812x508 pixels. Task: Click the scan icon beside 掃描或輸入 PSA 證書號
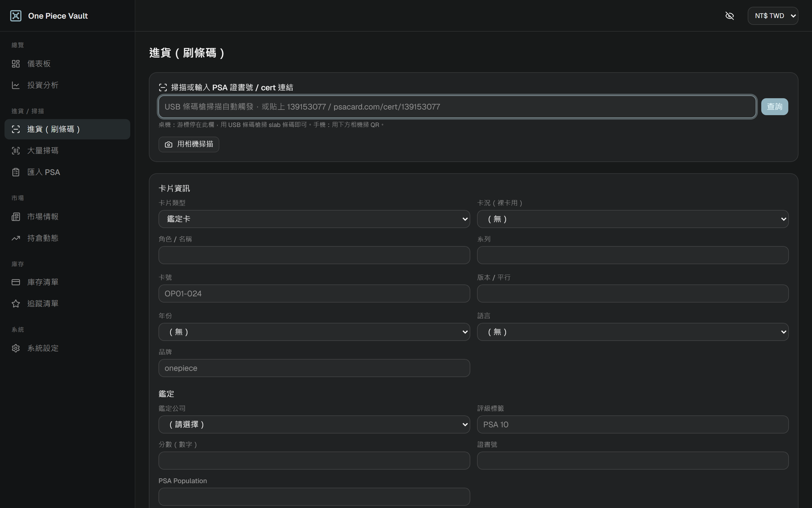(163, 88)
